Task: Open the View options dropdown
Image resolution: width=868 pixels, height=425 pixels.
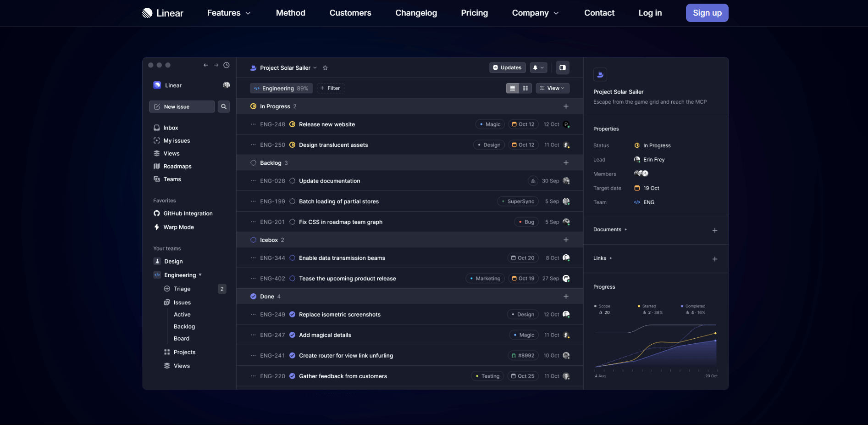Action: tap(553, 88)
